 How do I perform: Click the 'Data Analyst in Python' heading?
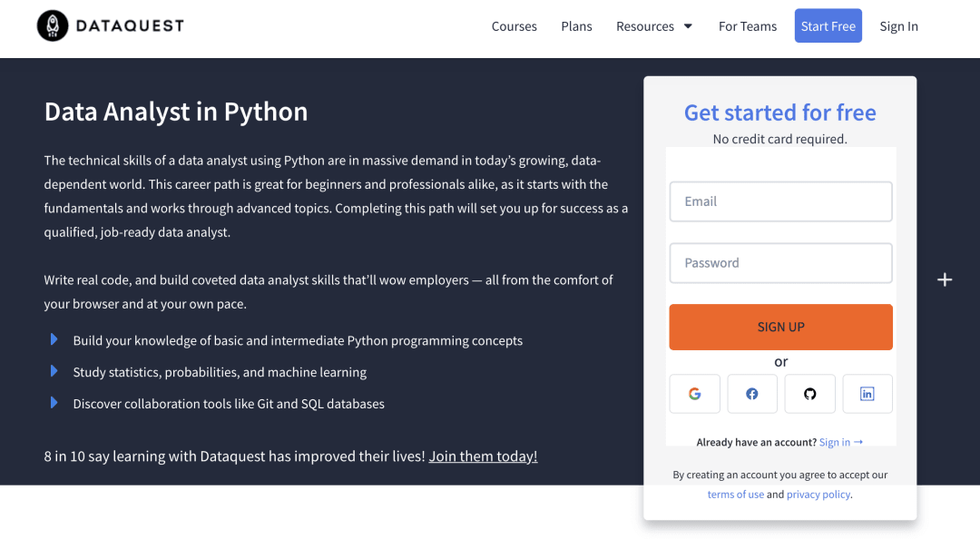click(176, 112)
